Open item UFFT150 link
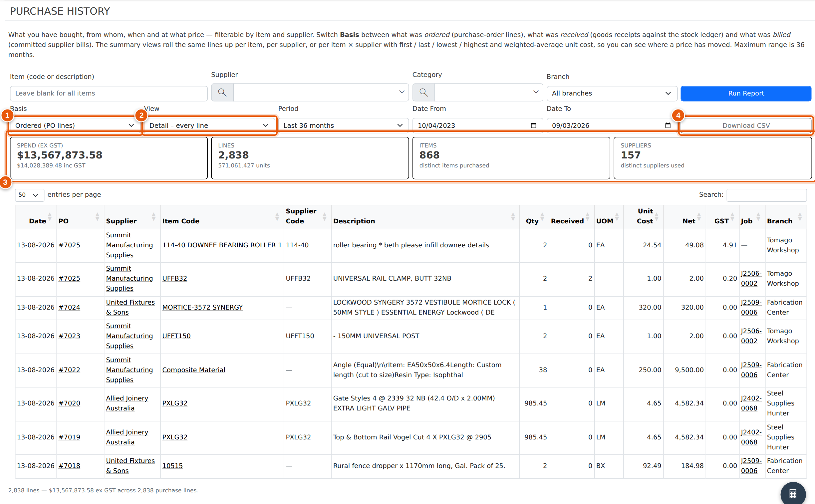 (176, 336)
